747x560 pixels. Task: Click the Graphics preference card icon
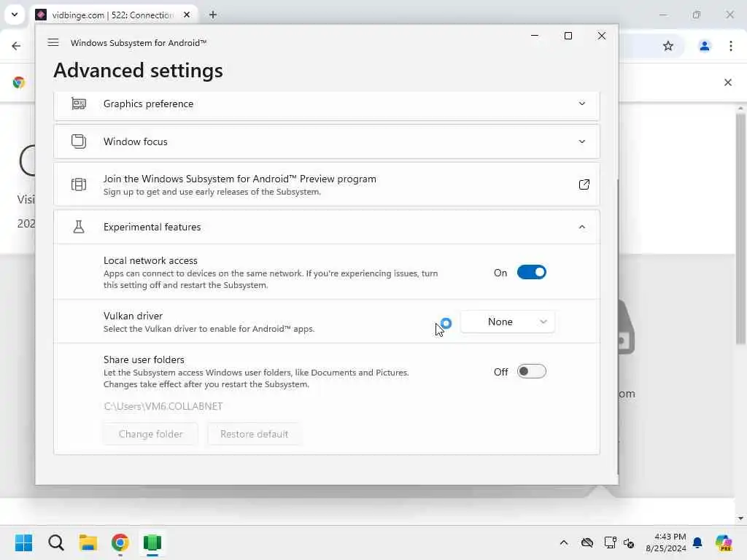click(79, 104)
